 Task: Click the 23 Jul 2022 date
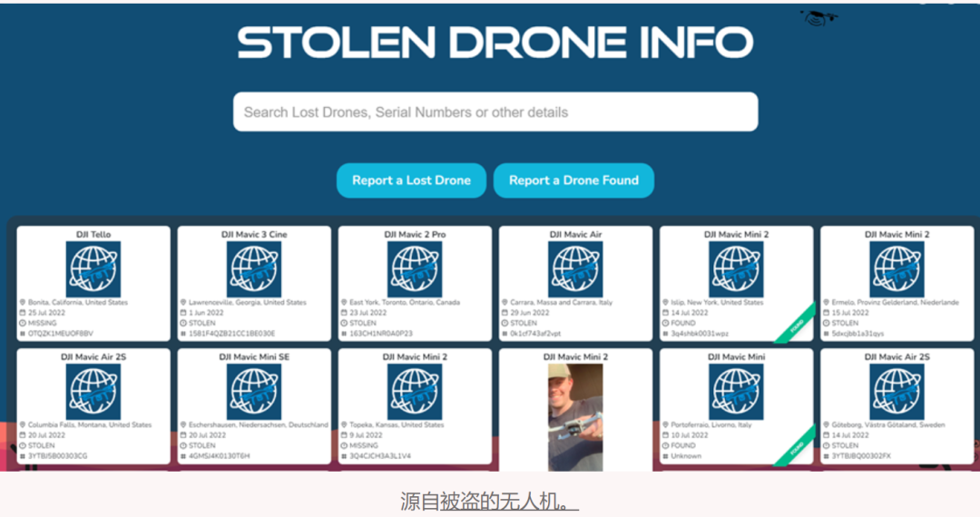pos(367,313)
